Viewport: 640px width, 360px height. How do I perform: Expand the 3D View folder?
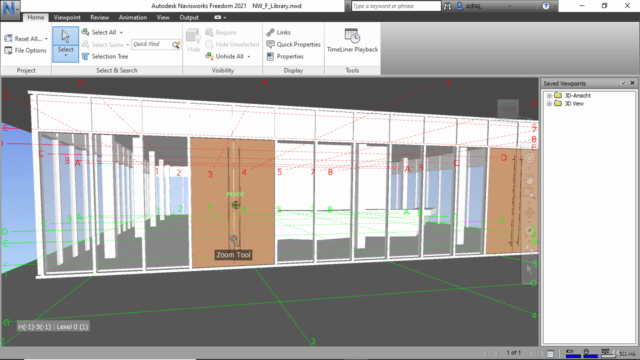(549, 104)
